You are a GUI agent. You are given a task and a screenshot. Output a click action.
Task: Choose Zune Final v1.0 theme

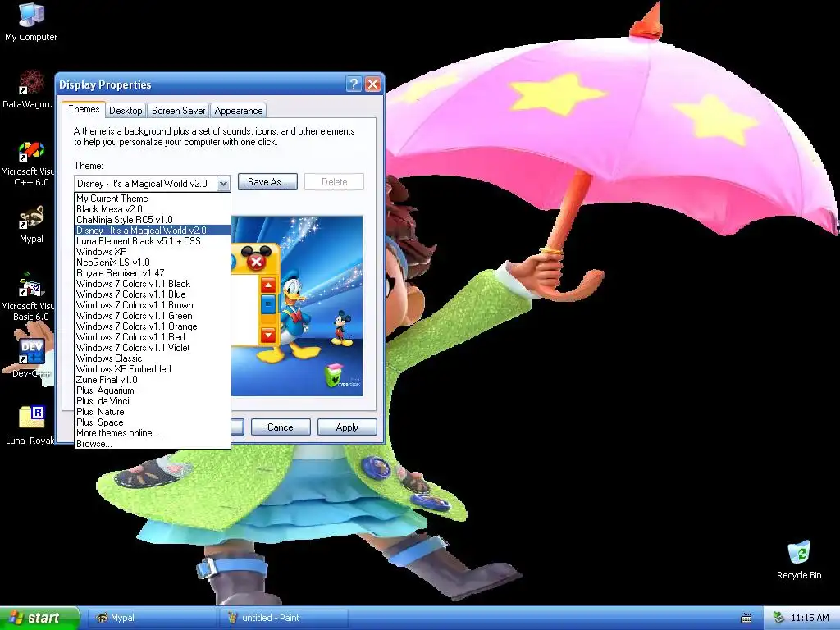[152, 380]
